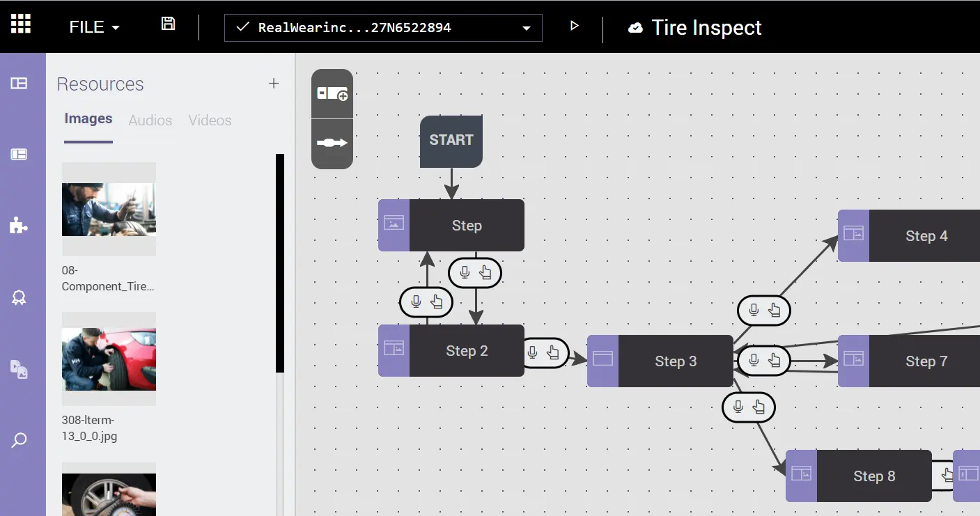Click the hand icon right of Step 8
This screenshot has height=516, width=980.
tap(947, 475)
